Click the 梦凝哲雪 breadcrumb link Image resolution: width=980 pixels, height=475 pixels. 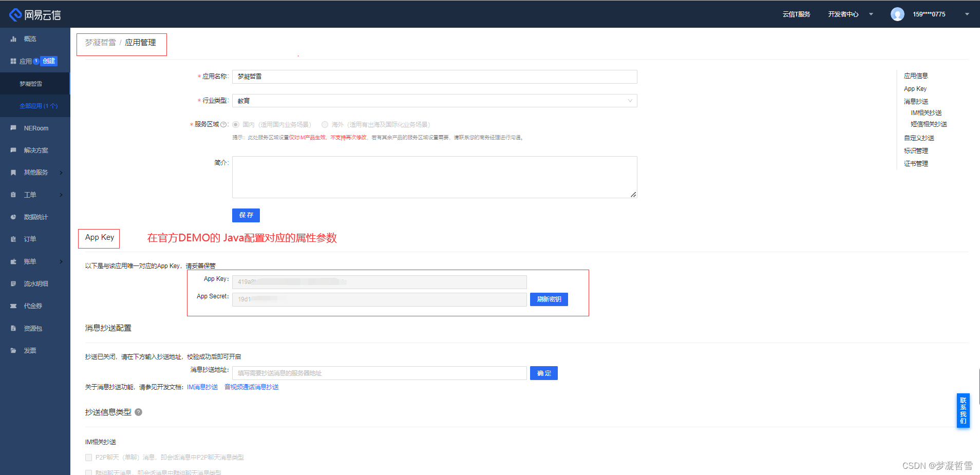point(101,43)
